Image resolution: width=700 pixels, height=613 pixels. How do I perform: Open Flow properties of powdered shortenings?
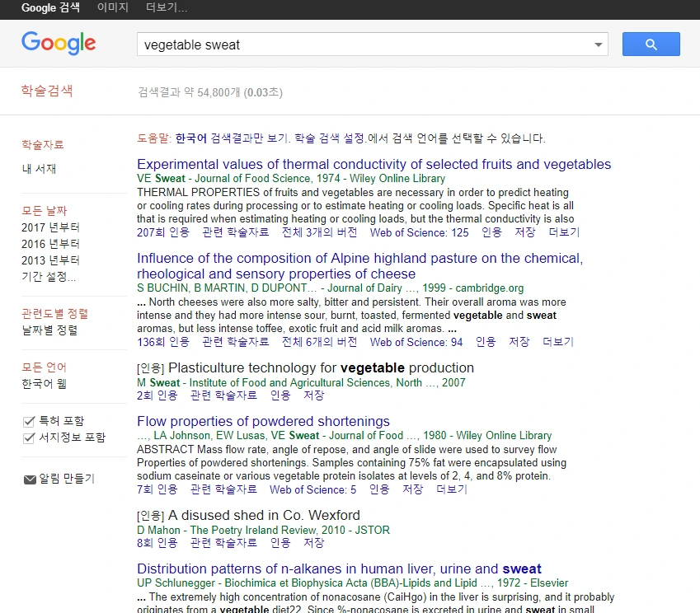tap(263, 421)
